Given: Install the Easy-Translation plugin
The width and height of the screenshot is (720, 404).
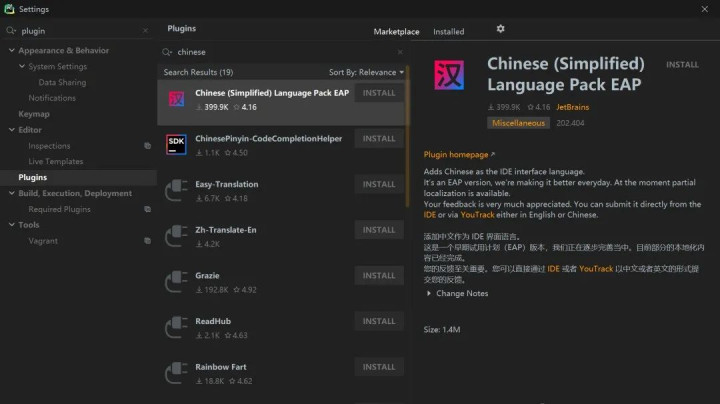Looking at the screenshot, I should click(379, 184).
